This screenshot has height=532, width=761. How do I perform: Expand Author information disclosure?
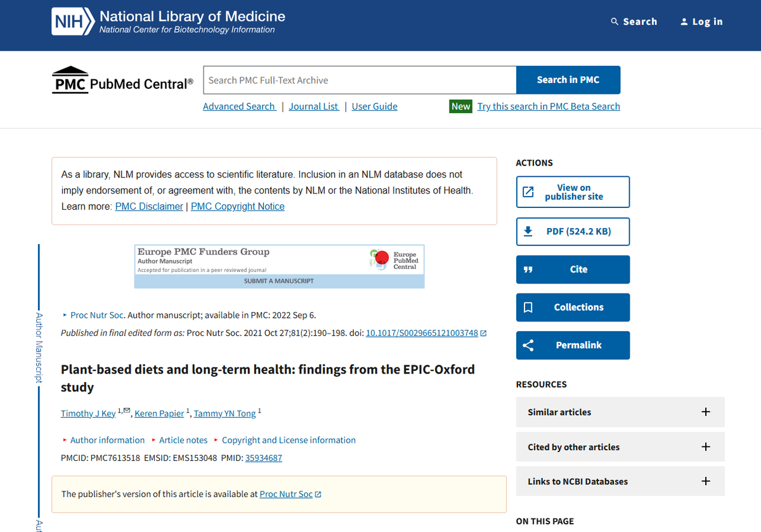[103, 440]
